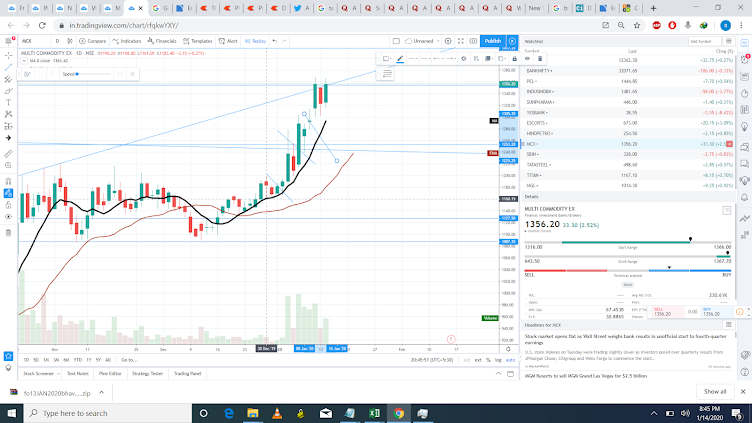Select the brush drawing tool in left sidebar
The image size is (752, 423).
tap(8, 91)
